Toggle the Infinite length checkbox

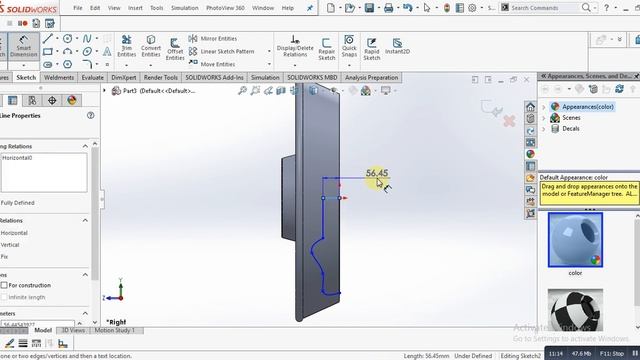pyautogui.click(x=4, y=297)
